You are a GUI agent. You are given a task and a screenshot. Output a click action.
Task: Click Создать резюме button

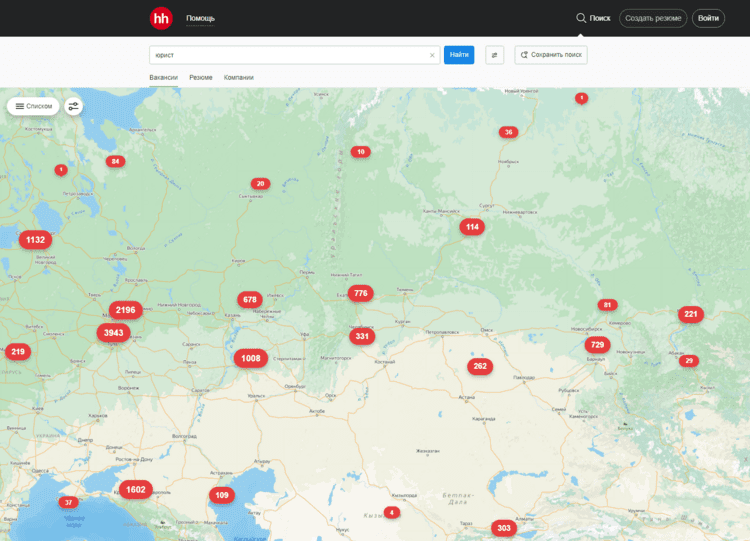[x=652, y=18]
